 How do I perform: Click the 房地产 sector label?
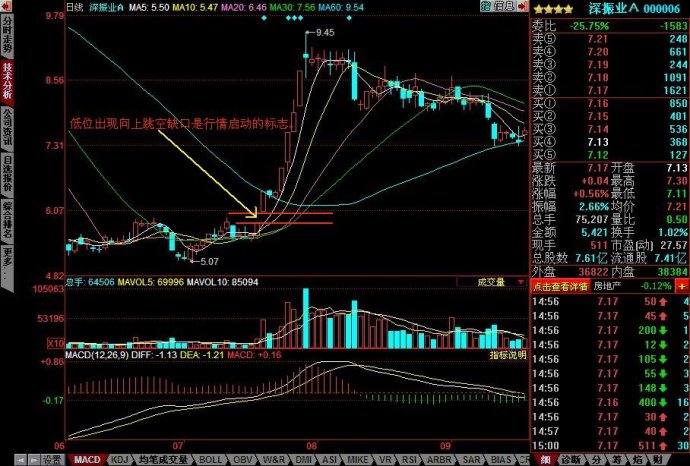click(x=607, y=286)
